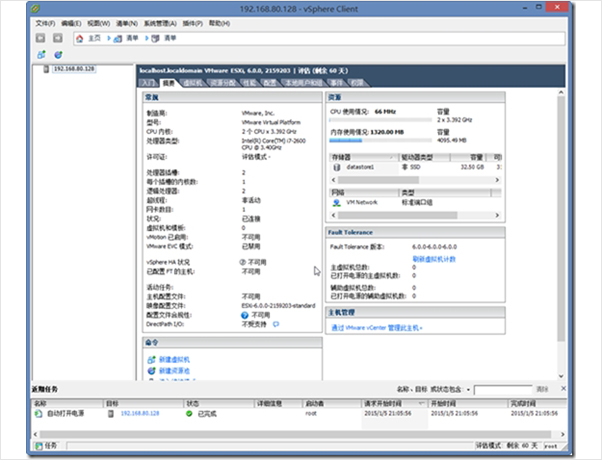Switch to the 入门 tab

tap(148, 83)
